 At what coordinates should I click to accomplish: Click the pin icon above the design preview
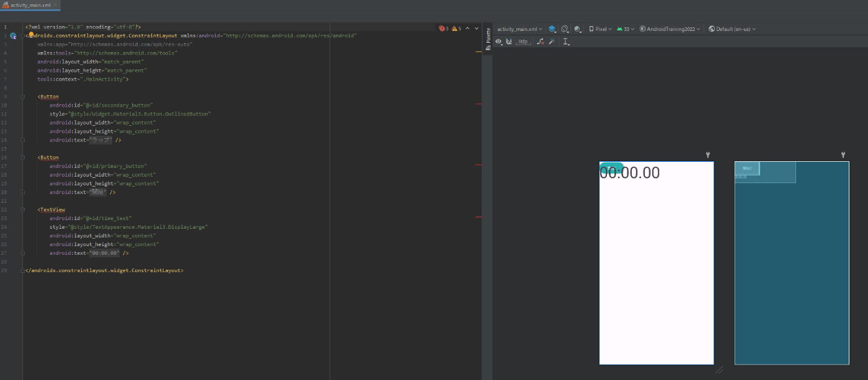click(x=707, y=155)
